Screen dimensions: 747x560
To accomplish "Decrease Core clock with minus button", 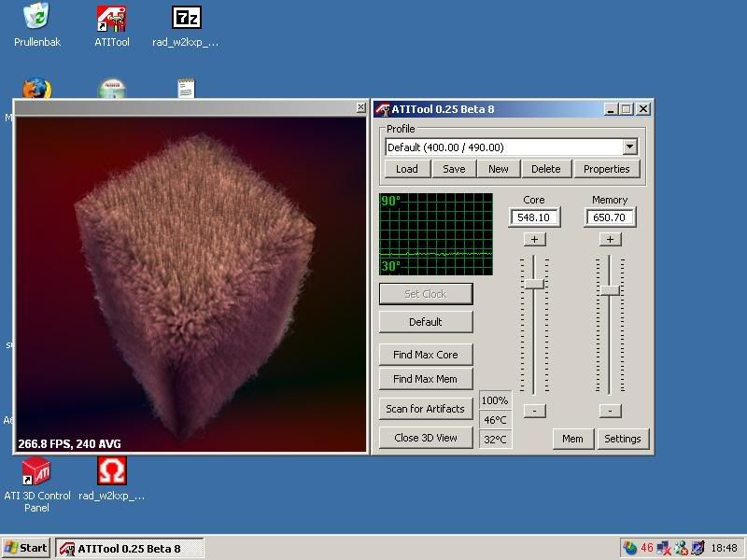I will click(534, 411).
